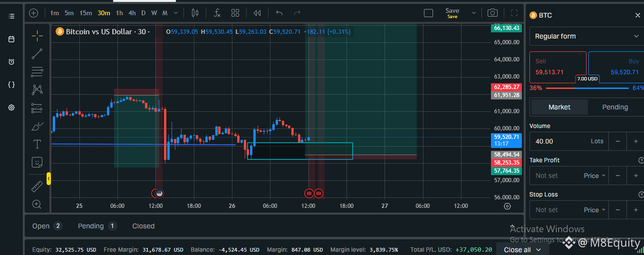Increase Volume lots with plus
The image size is (644, 255).
(x=635, y=141)
